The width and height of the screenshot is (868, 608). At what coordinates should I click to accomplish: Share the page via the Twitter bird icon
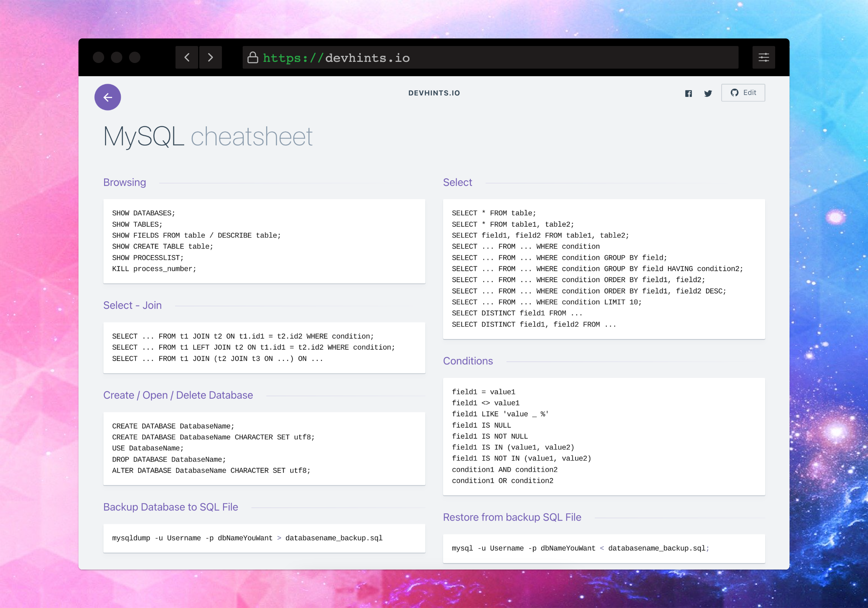pyautogui.click(x=708, y=93)
